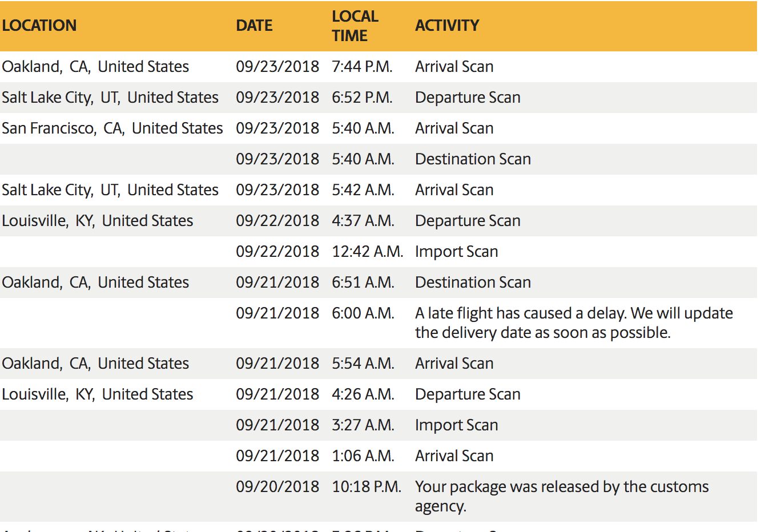Select the 5:54 A.M. Oakland Arrival Scan

pos(379,364)
